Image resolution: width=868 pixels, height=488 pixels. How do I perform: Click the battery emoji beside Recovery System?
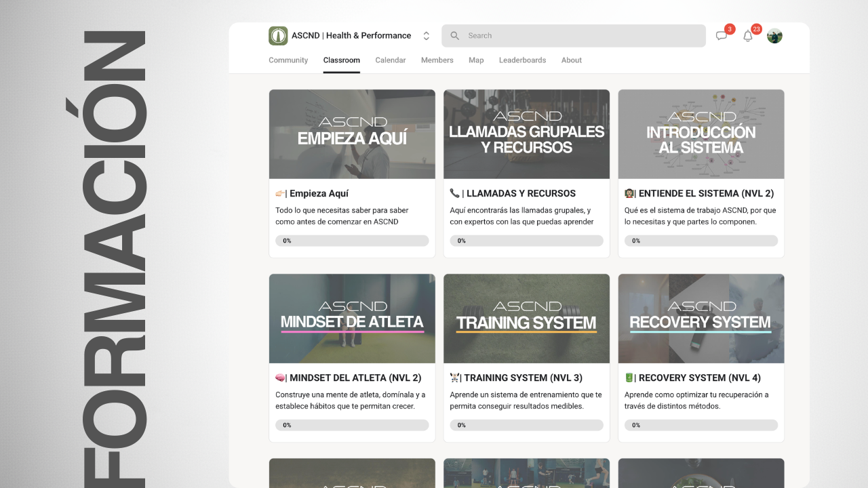629,378
